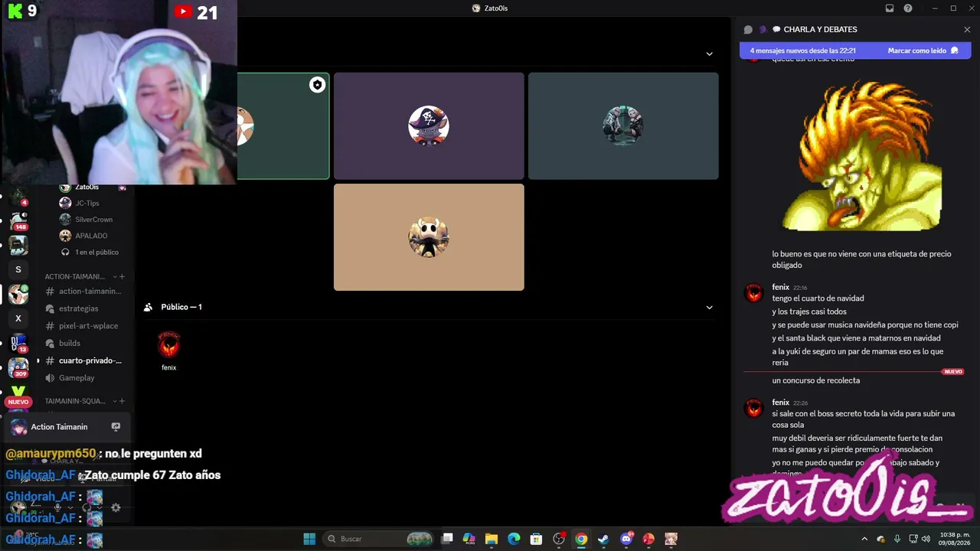Open the pixel-art-wplace channel
980x551 pixels.
[x=83, y=326]
